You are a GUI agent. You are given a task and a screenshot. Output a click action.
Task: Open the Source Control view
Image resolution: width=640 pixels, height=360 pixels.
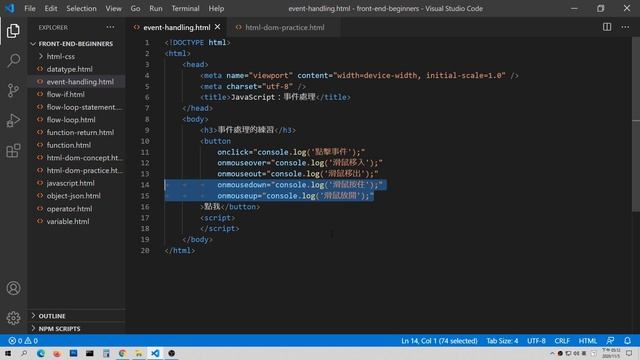[x=13, y=90]
